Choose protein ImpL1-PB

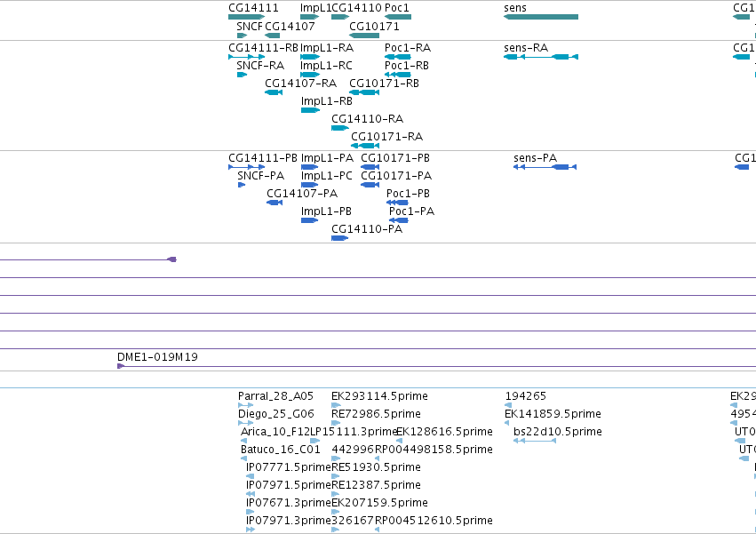(309, 221)
